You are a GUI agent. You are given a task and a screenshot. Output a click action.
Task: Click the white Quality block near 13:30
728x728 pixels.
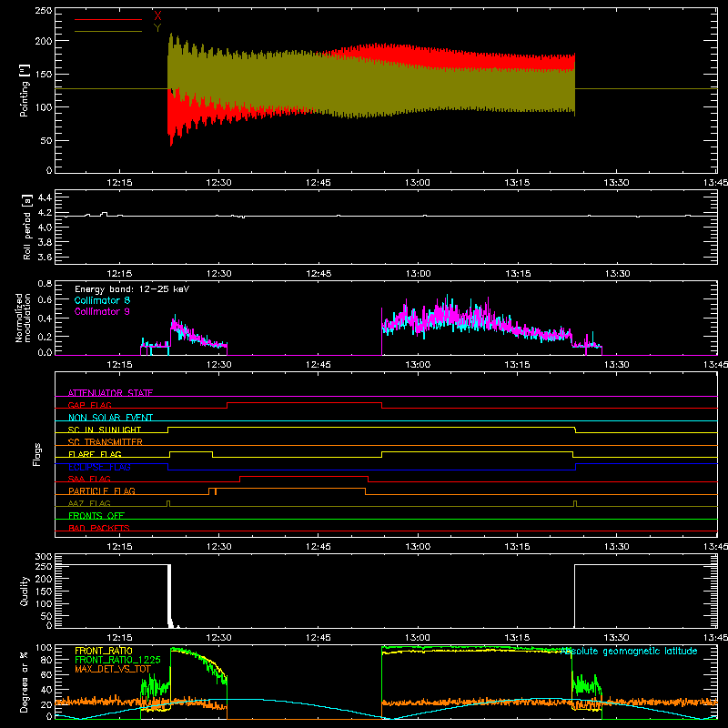(646, 596)
